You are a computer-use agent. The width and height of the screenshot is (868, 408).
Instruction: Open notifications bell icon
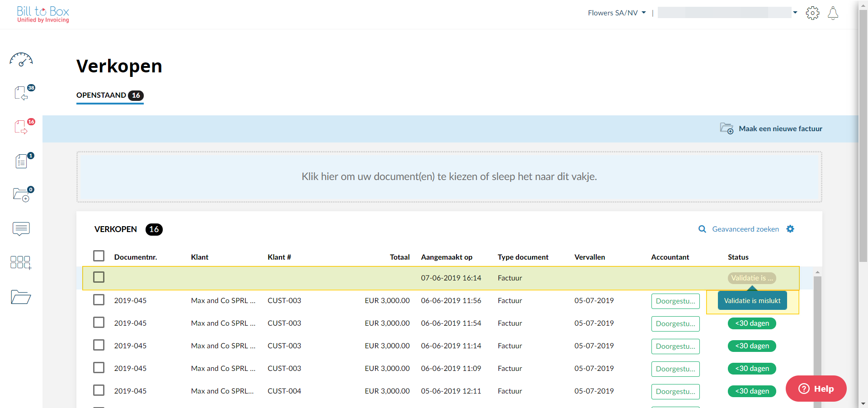tap(833, 13)
